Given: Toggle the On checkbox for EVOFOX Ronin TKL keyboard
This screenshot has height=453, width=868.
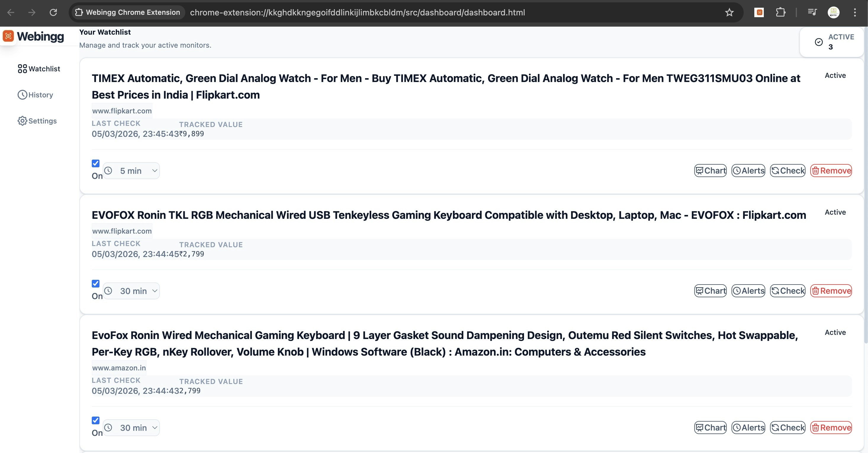Looking at the screenshot, I should pyautogui.click(x=95, y=283).
